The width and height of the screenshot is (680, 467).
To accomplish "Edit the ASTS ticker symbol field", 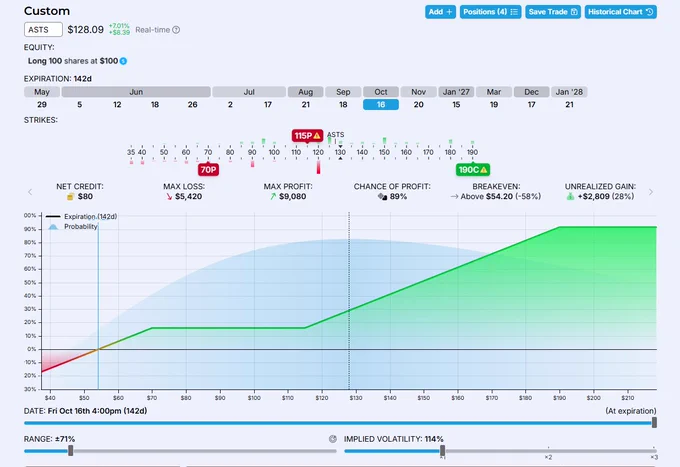I will 43,29.
